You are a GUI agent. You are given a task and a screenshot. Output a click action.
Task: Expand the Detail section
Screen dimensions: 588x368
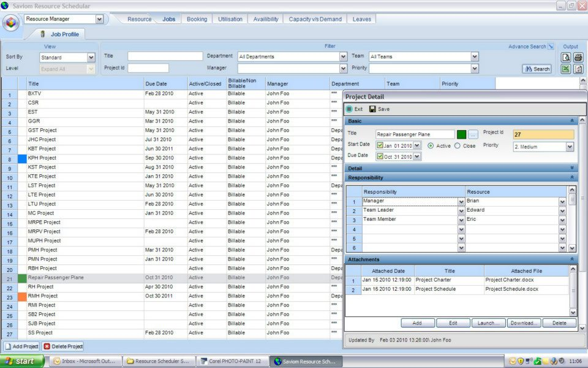(x=572, y=168)
